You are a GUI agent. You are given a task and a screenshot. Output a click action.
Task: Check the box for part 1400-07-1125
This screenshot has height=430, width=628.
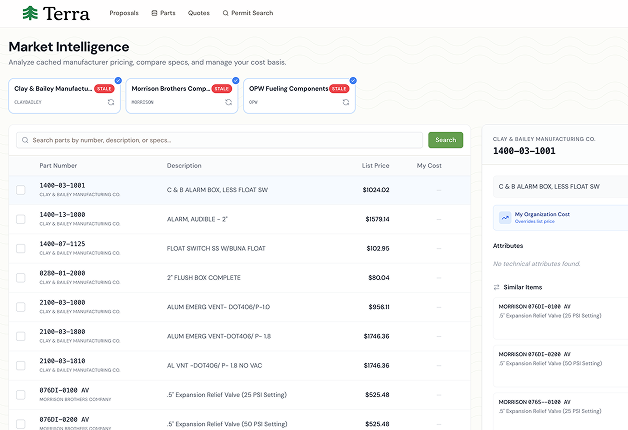[x=20, y=248]
